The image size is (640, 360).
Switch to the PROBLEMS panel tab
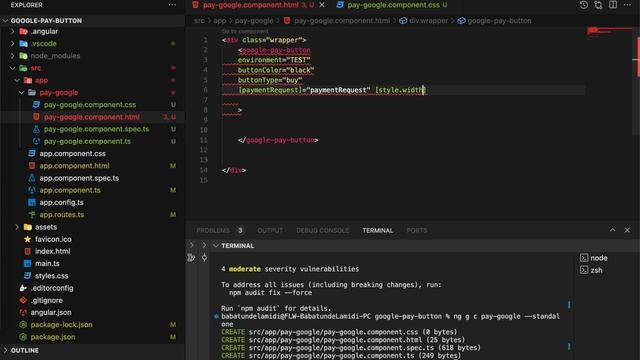213,231
